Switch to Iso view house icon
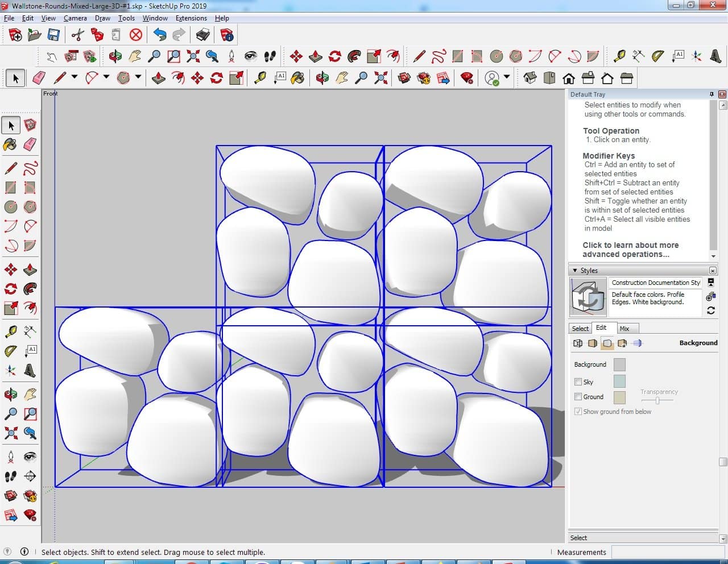Image resolution: width=728 pixels, height=564 pixels. (x=530, y=78)
